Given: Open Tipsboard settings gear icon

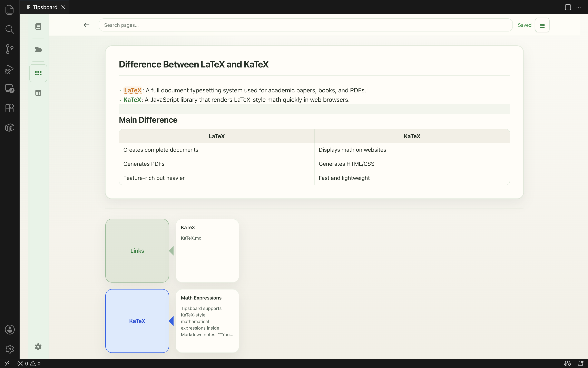Looking at the screenshot, I should 38,347.
